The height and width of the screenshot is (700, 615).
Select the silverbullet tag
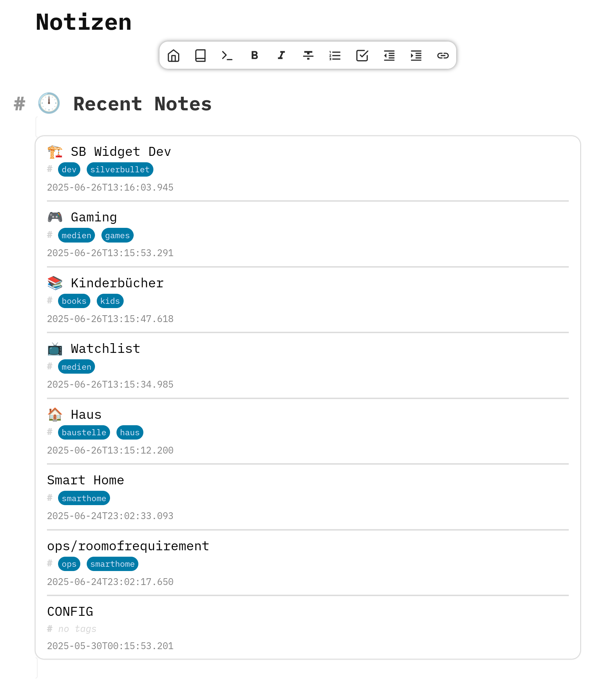click(120, 169)
